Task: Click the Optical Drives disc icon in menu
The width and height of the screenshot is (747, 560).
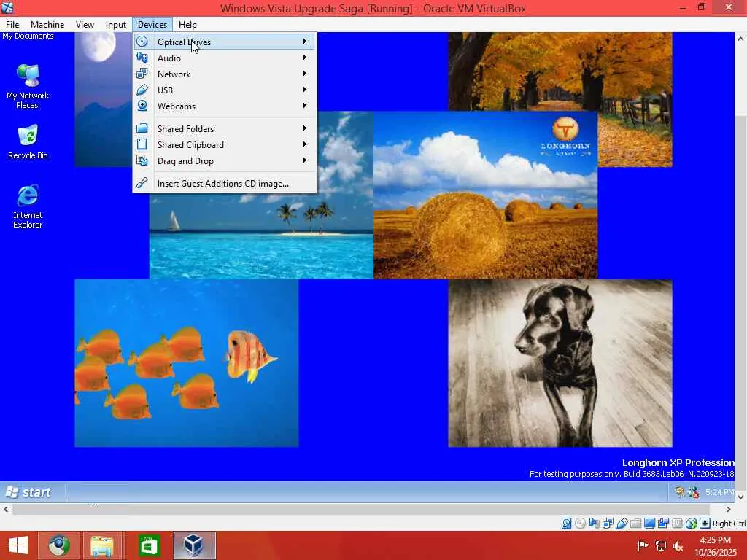Action: pos(142,42)
